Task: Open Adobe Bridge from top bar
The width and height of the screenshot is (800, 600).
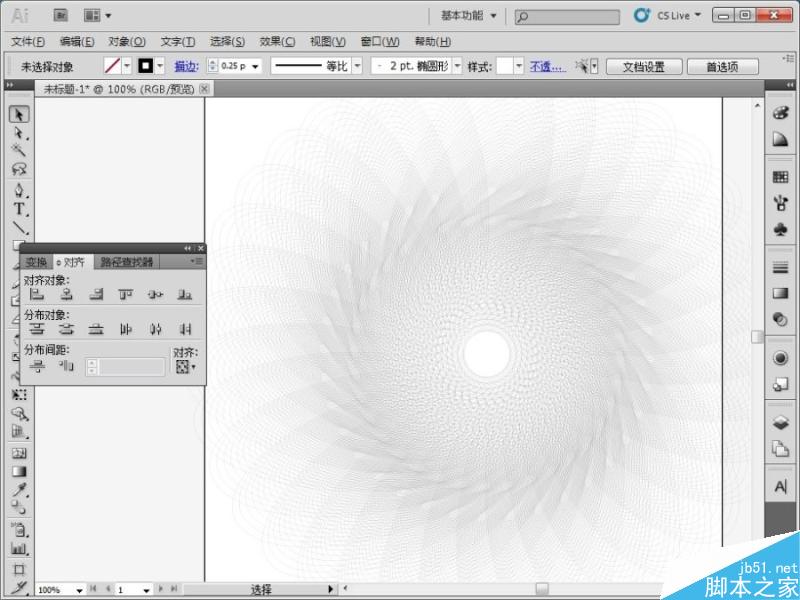Action: pyautogui.click(x=61, y=15)
